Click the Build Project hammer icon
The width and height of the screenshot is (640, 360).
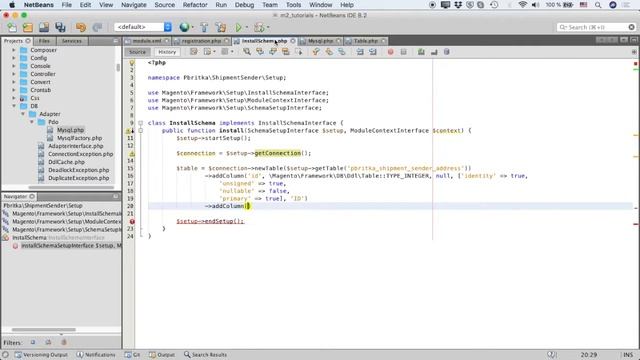204,27
